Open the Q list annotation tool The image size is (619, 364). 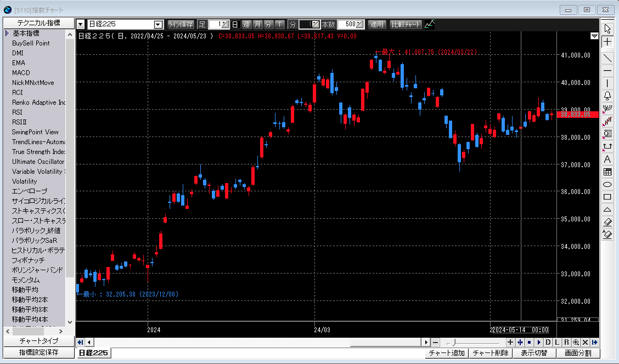tap(607, 134)
